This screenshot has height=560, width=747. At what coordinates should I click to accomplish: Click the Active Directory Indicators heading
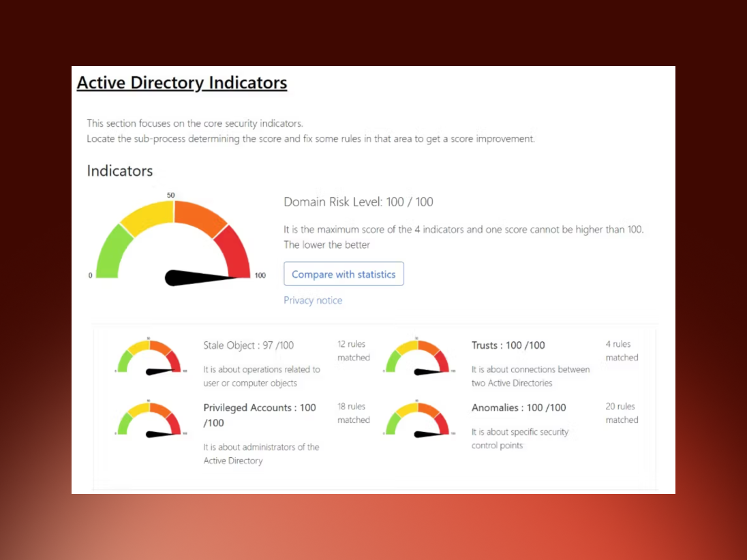point(182,83)
